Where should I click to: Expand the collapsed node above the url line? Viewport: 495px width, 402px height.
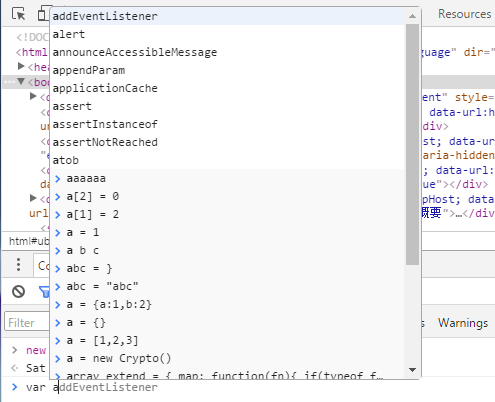click(x=33, y=198)
